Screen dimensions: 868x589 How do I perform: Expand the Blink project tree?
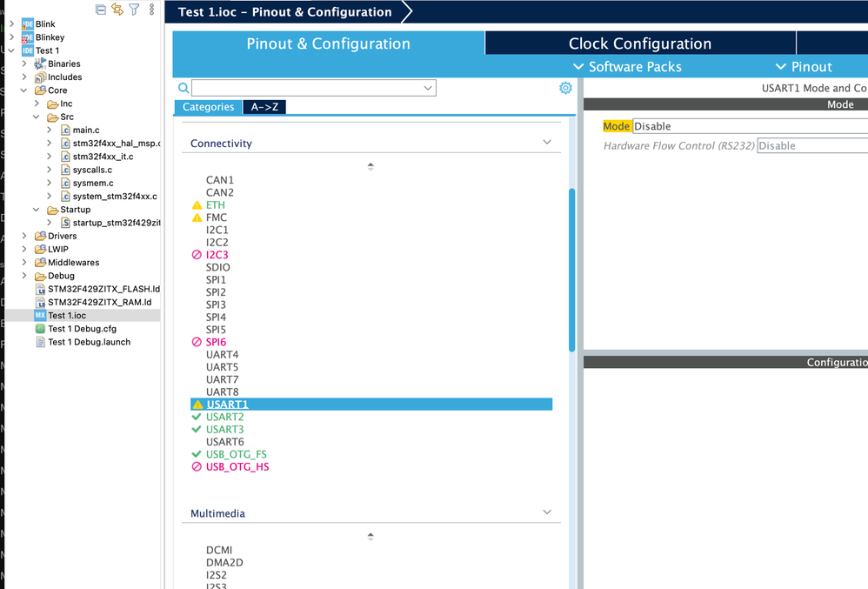pos(11,23)
